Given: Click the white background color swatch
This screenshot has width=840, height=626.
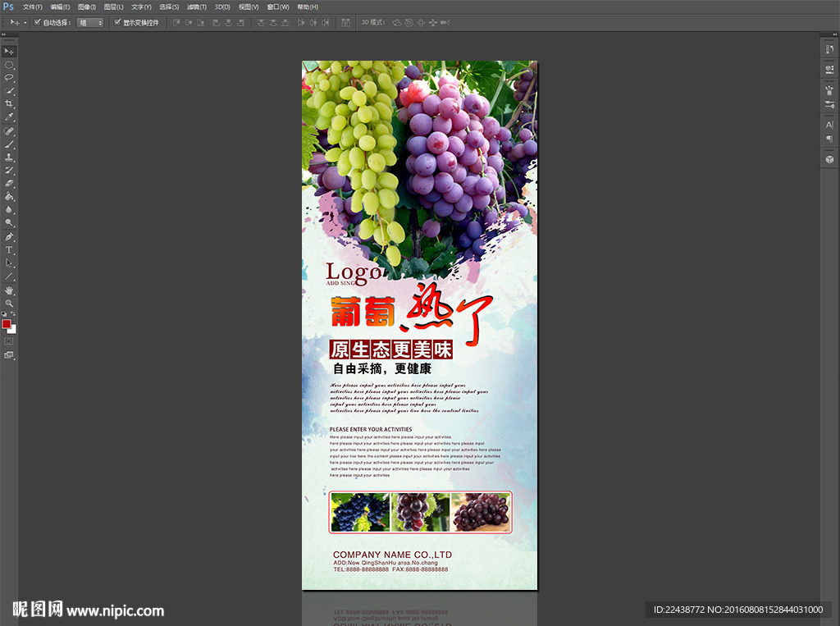Looking at the screenshot, I should (x=13, y=330).
